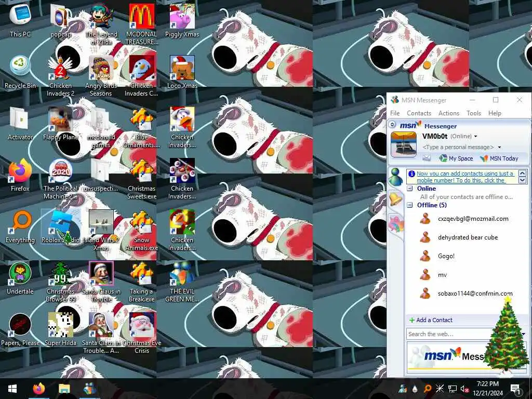Click the MSN e-mail inbox envelope icon
532x399 pixels.
pyautogui.click(x=427, y=158)
